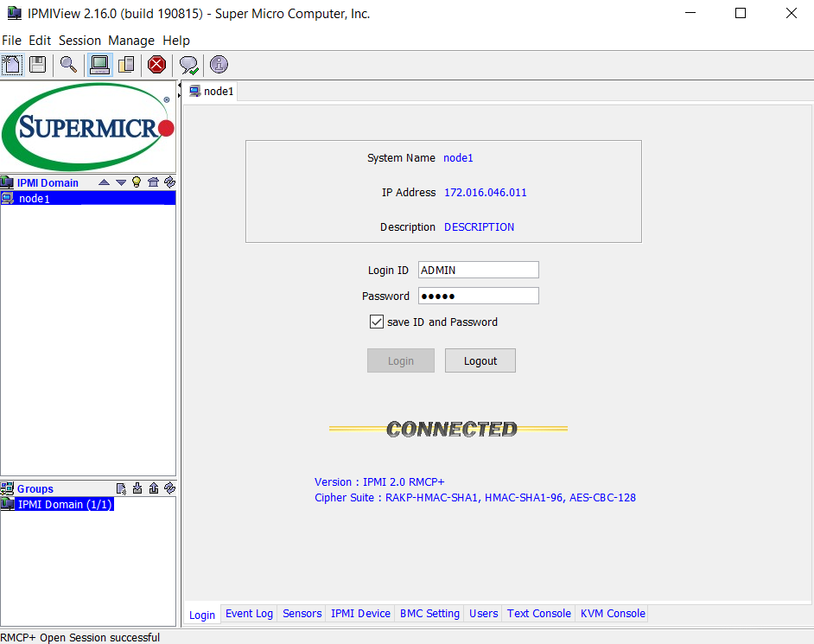Switch to the BMC Setting tab

coord(429,614)
